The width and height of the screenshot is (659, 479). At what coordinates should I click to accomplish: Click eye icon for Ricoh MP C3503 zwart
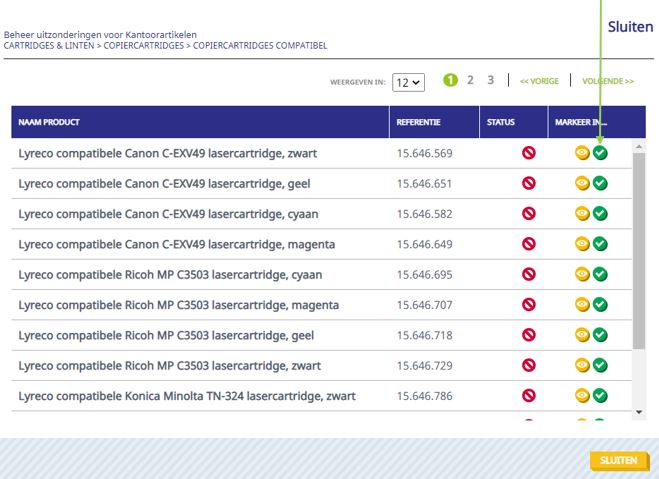(x=582, y=366)
